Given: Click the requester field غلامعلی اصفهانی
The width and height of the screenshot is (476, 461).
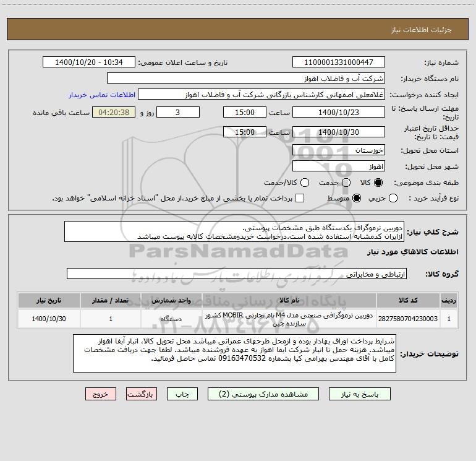Looking at the screenshot, I should tap(261, 95).
